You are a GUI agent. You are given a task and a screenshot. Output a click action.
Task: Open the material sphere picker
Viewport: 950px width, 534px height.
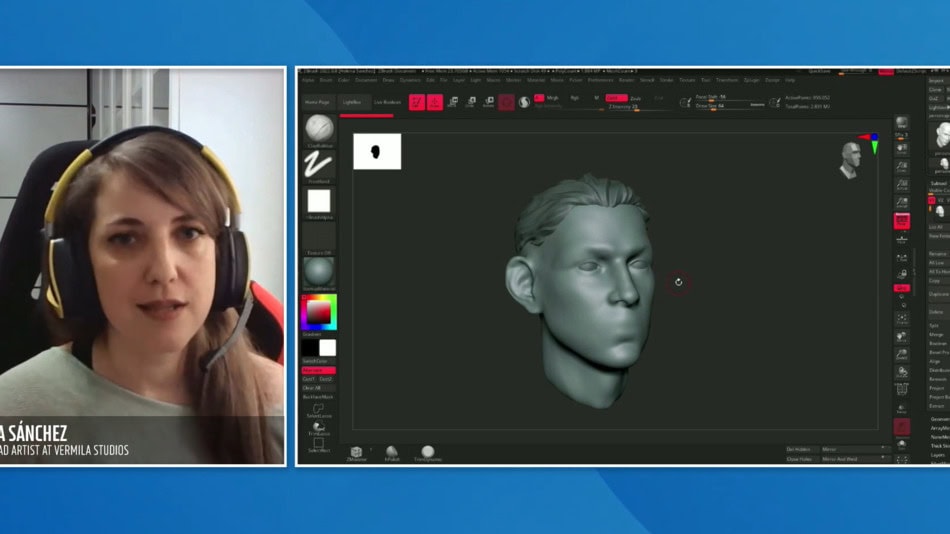click(x=319, y=270)
